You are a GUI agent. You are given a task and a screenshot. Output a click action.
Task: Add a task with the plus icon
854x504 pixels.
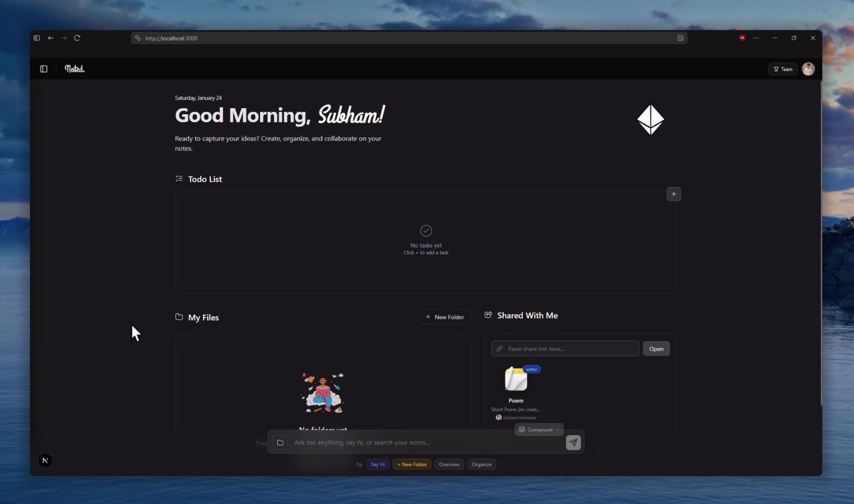tap(673, 194)
